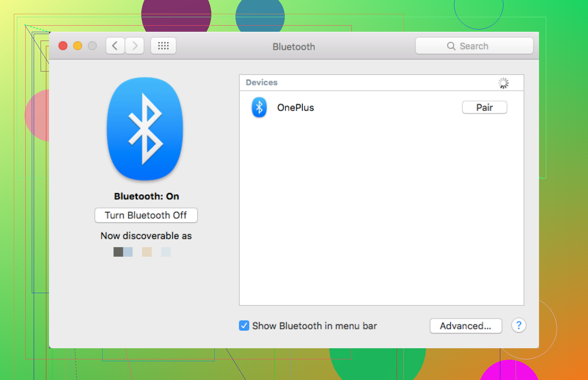Click the magnifier icon in Search

click(451, 46)
